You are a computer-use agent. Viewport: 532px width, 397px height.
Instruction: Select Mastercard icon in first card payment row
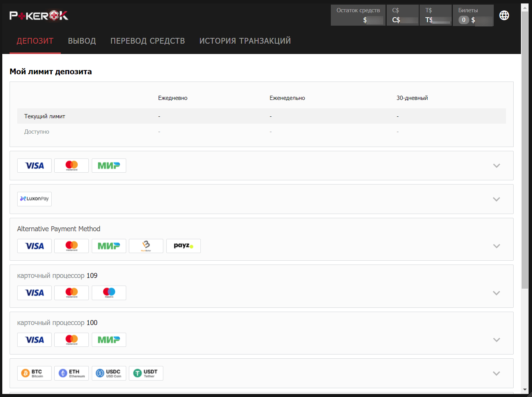pos(72,166)
